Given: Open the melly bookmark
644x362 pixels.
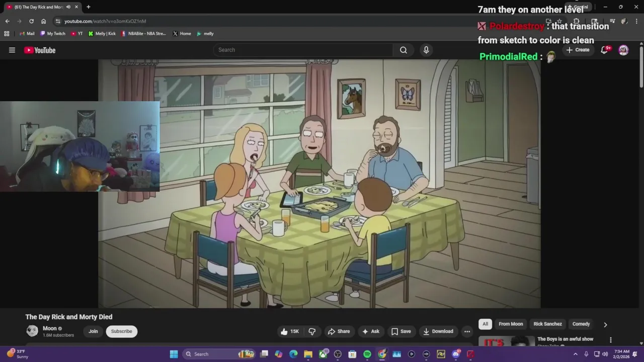Looking at the screenshot, I should (x=205, y=34).
